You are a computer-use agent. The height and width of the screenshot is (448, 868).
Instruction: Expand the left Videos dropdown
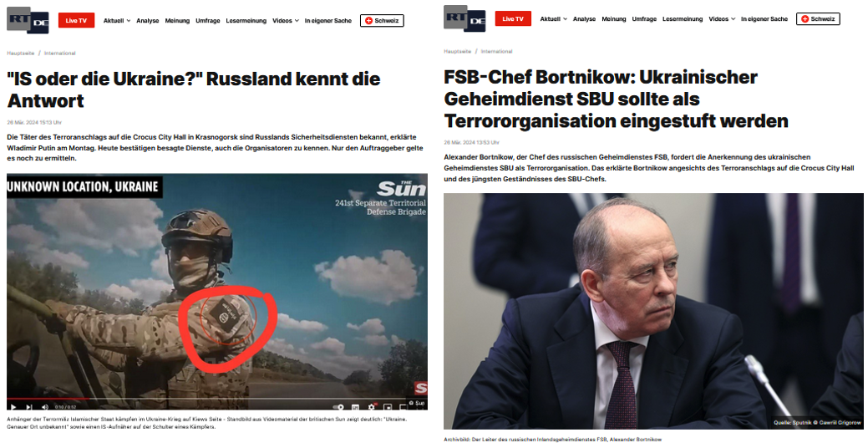pos(286,21)
